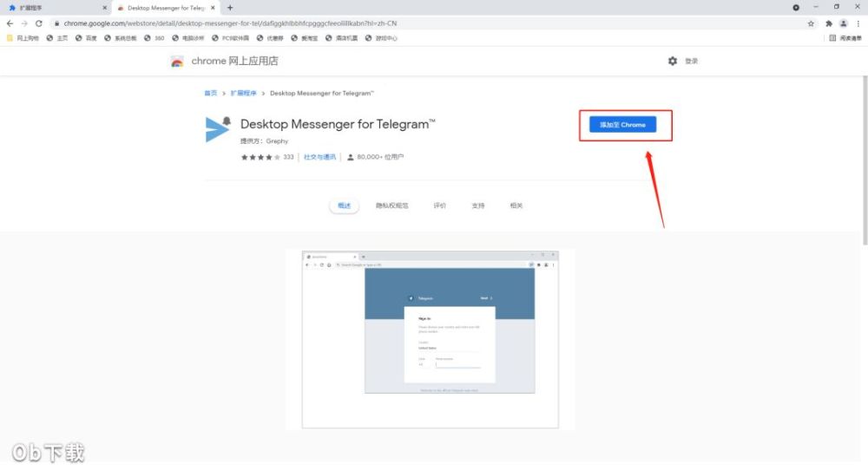Open the 游戏中心 bookmark
The height and width of the screenshot is (470, 868).
point(381,38)
